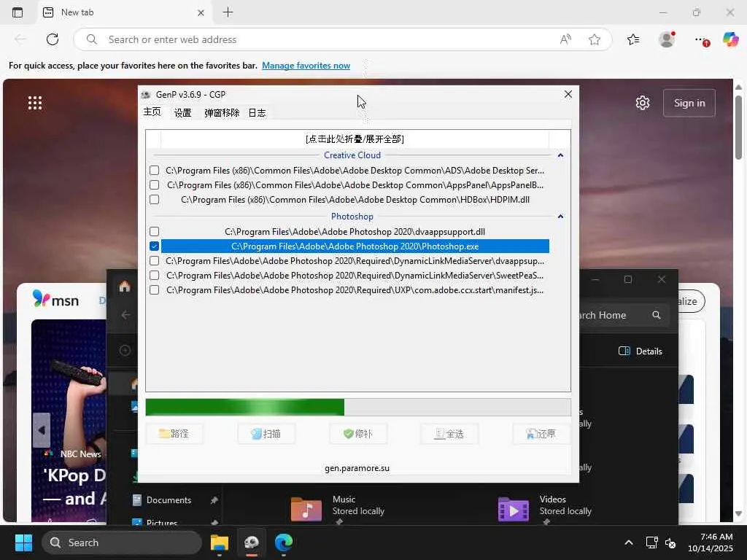Close the GenP window
747x560 pixels.
pyautogui.click(x=568, y=94)
